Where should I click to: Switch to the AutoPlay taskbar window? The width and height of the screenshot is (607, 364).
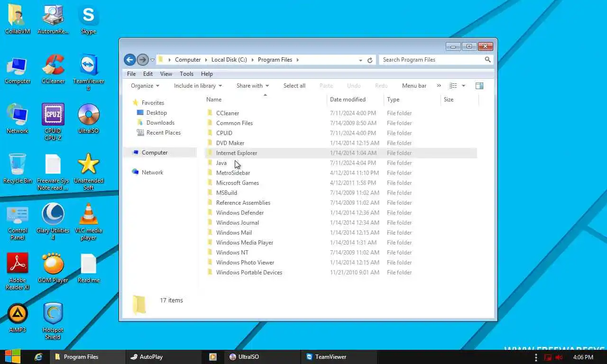[164, 357]
